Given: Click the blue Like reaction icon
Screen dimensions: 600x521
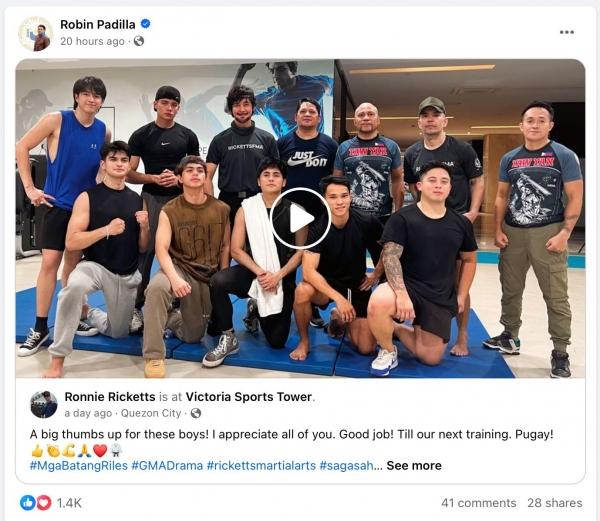Looking at the screenshot, I should pos(28,503).
